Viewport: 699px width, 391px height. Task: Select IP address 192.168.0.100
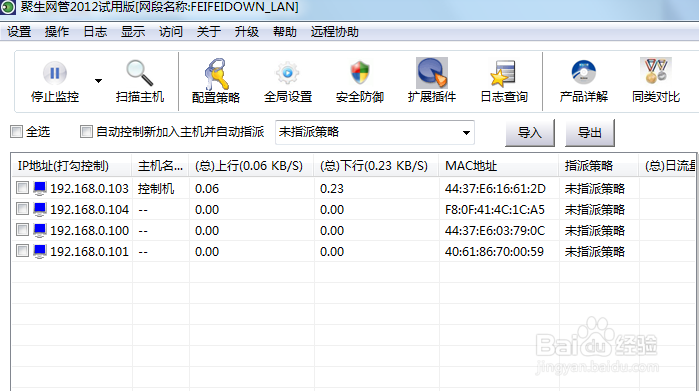point(89,230)
